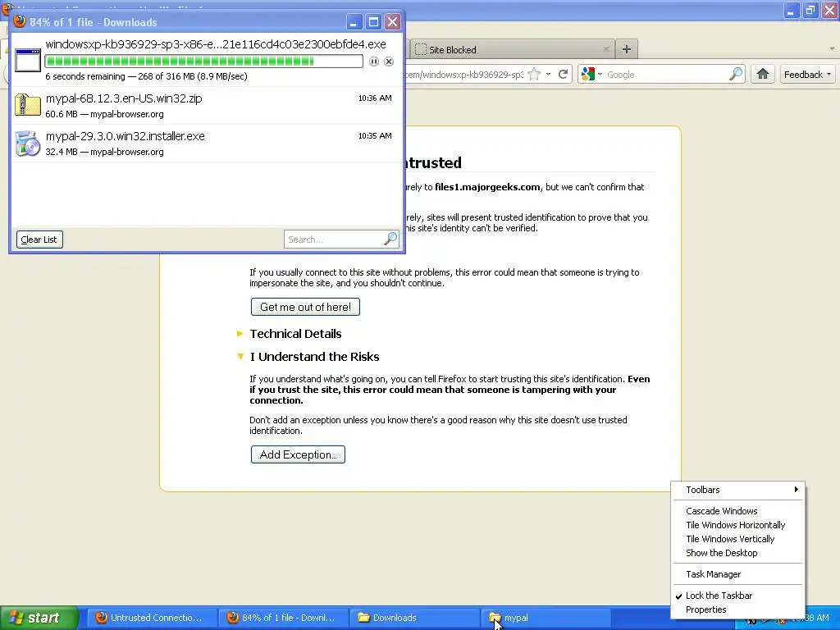Reload the page in Firefox

coord(563,75)
